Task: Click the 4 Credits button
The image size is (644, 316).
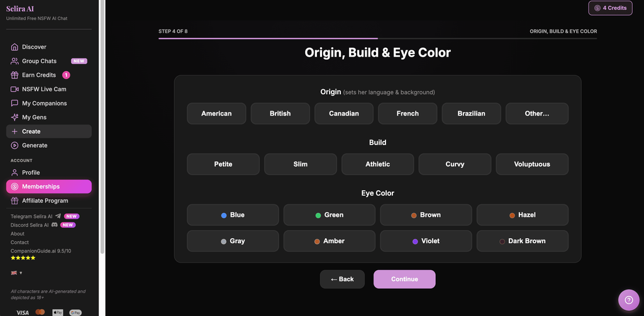Action: pyautogui.click(x=610, y=8)
